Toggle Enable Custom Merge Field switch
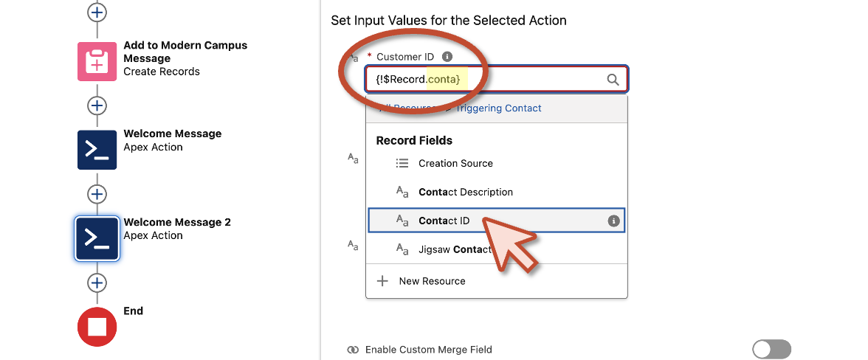This screenshot has width=868, height=360. click(771, 350)
